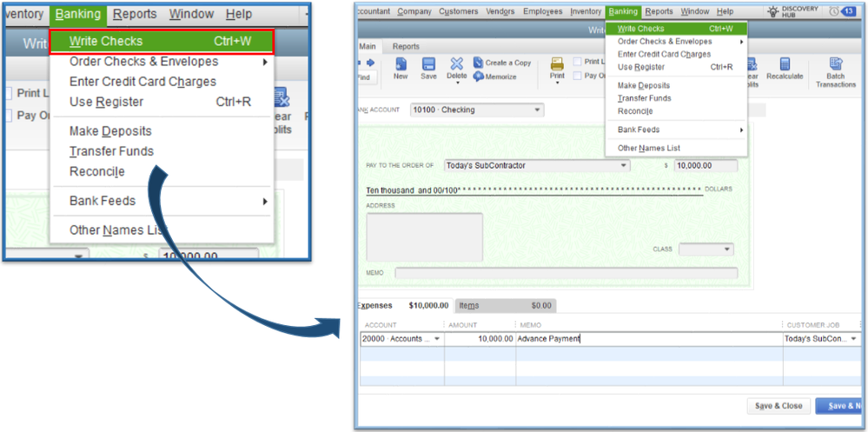Choose Make Deposits in main window menu
Image resolution: width=868 pixels, height=432 pixels.
(643, 85)
